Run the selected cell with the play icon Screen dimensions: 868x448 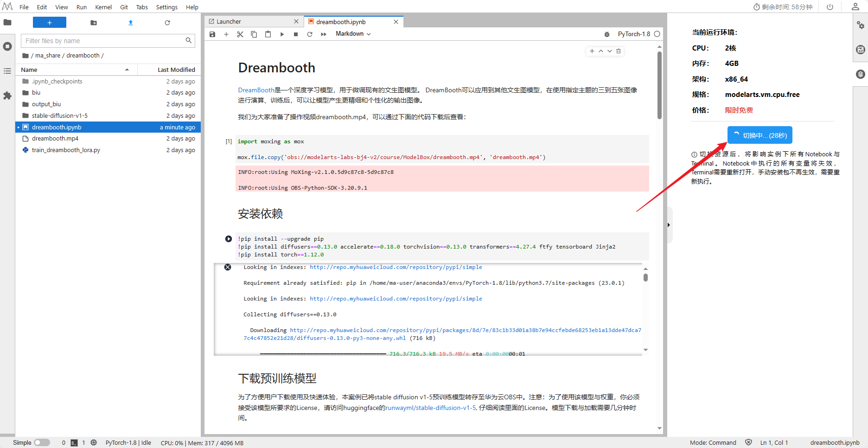(x=282, y=34)
